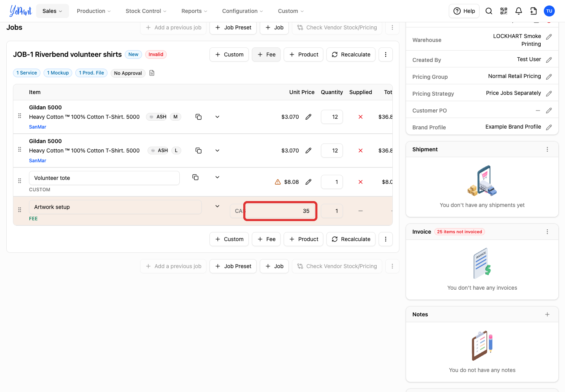Open the Reports menu

tap(194, 11)
